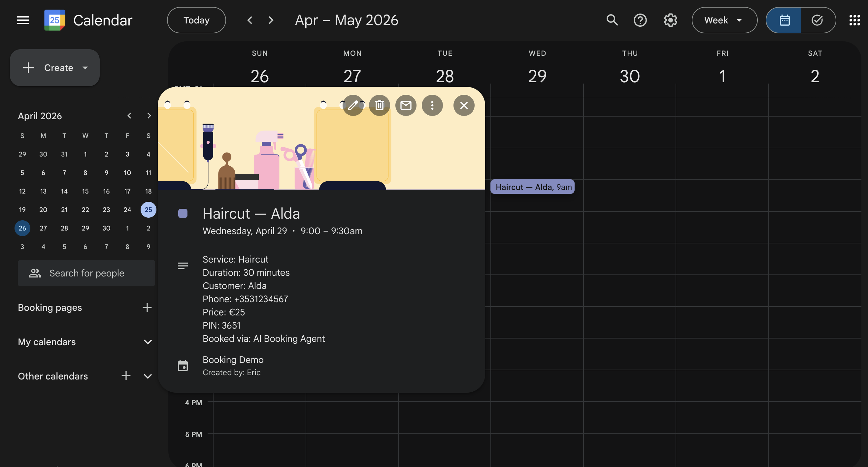Go to the previous week
868x467 pixels.
(250, 20)
